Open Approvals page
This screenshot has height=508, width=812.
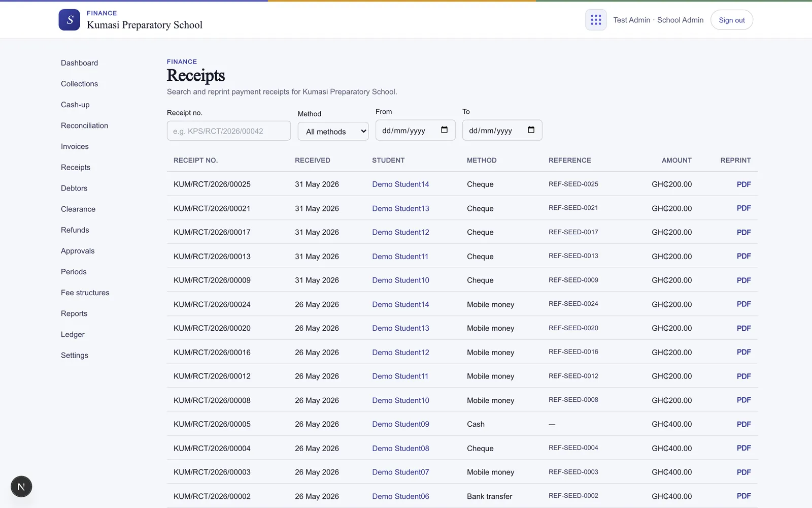click(78, 251)
